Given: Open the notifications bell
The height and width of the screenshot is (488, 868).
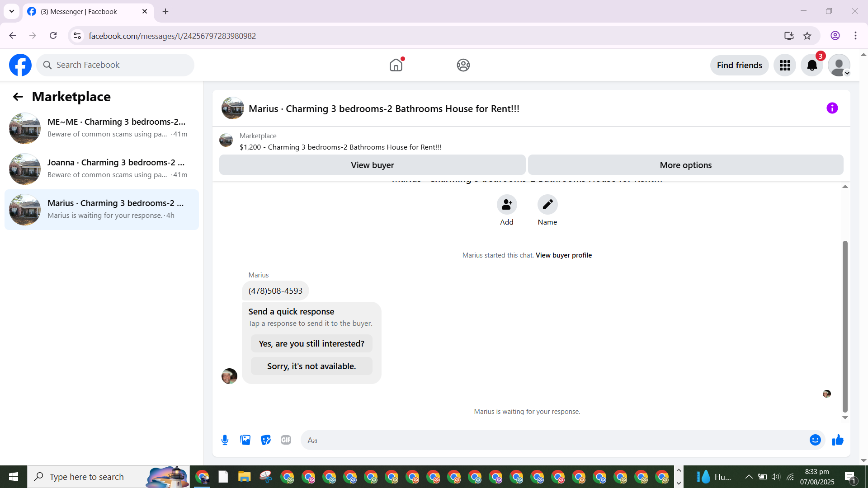Looking at the screenshot, I should pos(812,66).
